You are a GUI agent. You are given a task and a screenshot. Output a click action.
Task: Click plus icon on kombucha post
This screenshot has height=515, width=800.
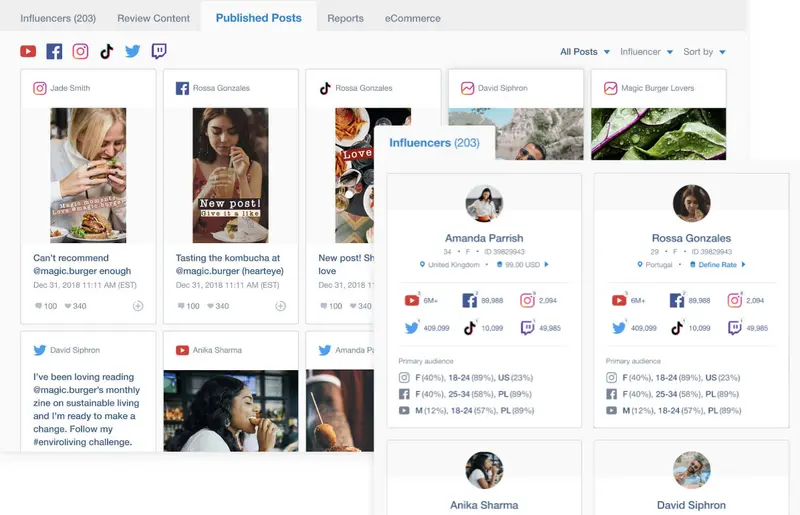tap(280, 306)
